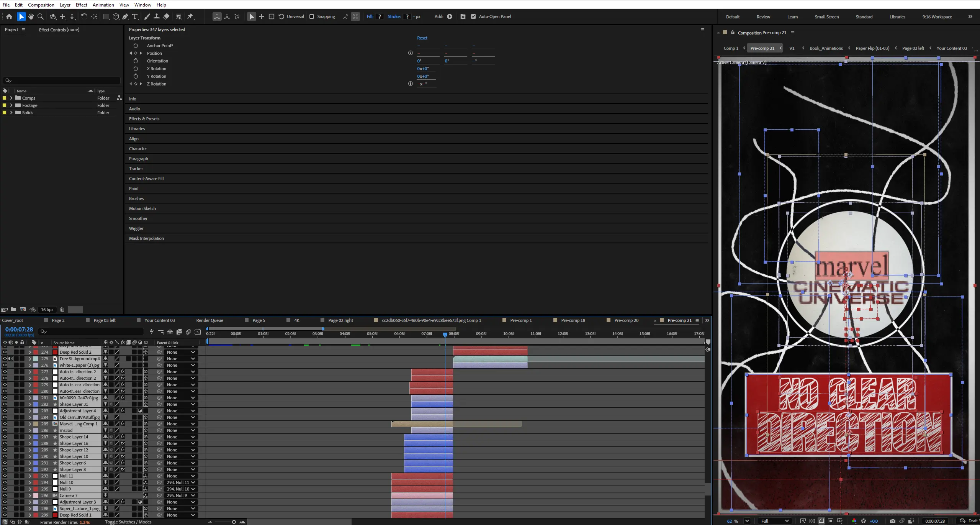Delete selected project item with trash icon
The image size is (980, 525).
[62, 310]
